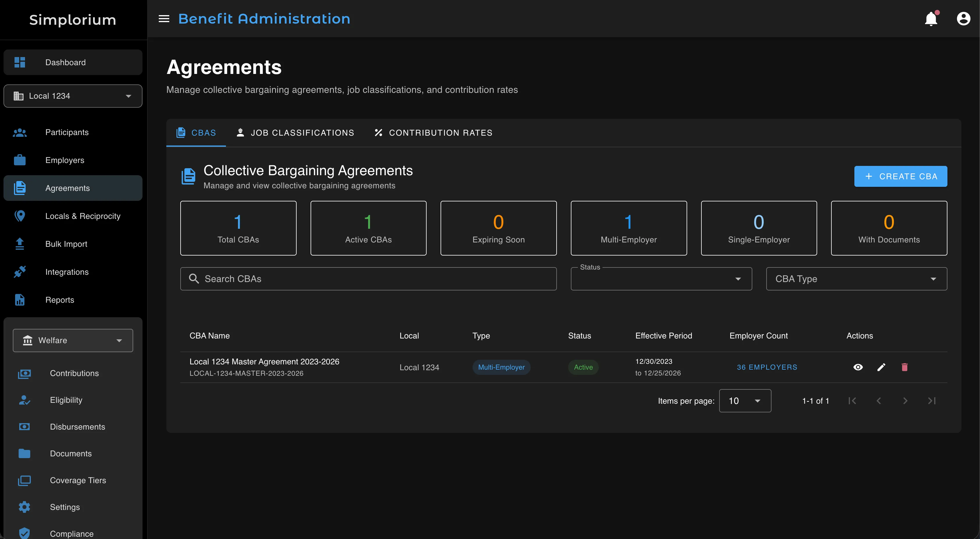Click the Create CBA button
The image size is (980, 539).
pyautogui.click(x=901, y=176)
